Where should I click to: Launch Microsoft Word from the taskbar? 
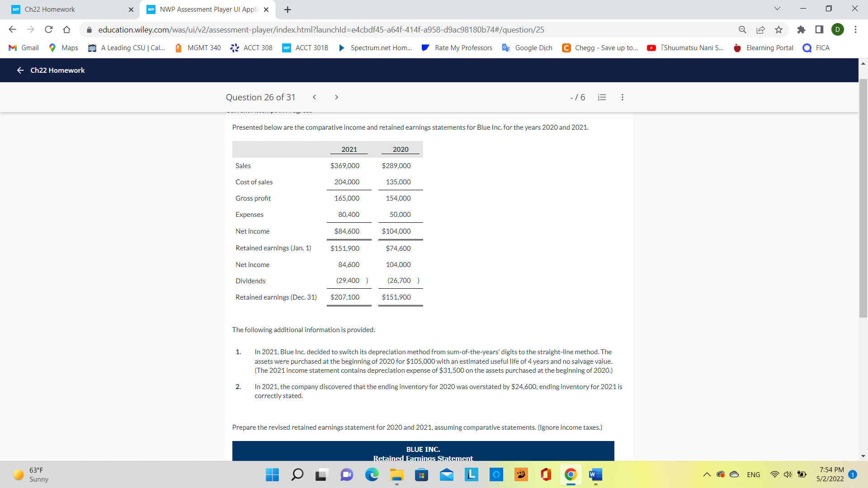595,474
